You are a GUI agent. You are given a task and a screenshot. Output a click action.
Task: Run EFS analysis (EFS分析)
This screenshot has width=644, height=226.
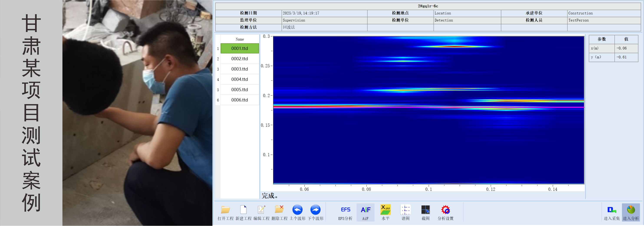pyautogui.click(x=345, y=210)
